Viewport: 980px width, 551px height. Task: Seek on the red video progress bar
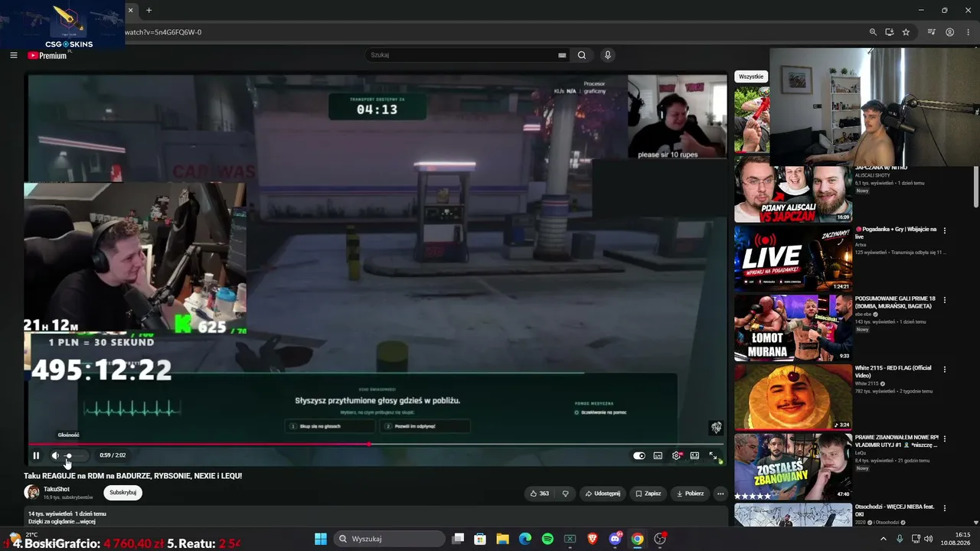tap(376, 444)
